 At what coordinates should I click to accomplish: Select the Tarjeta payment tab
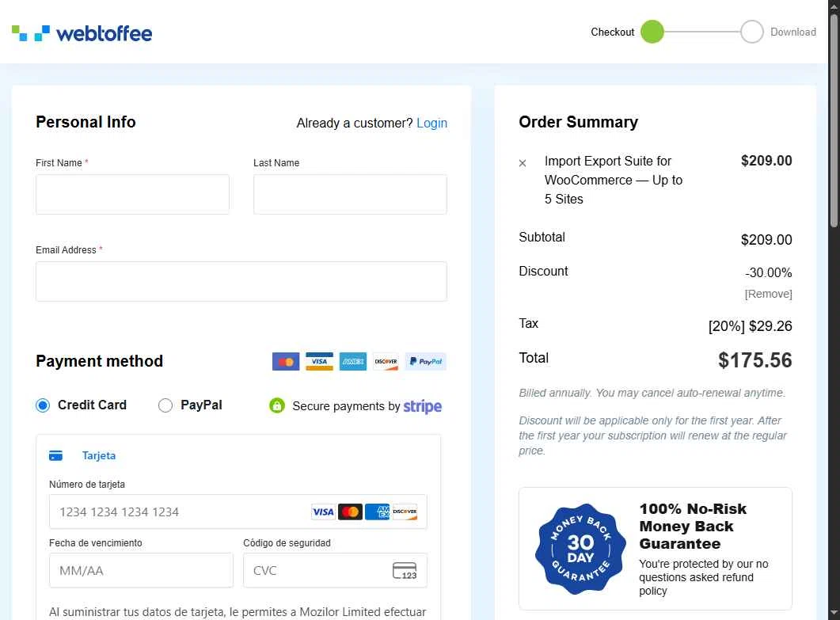(82, 455)
